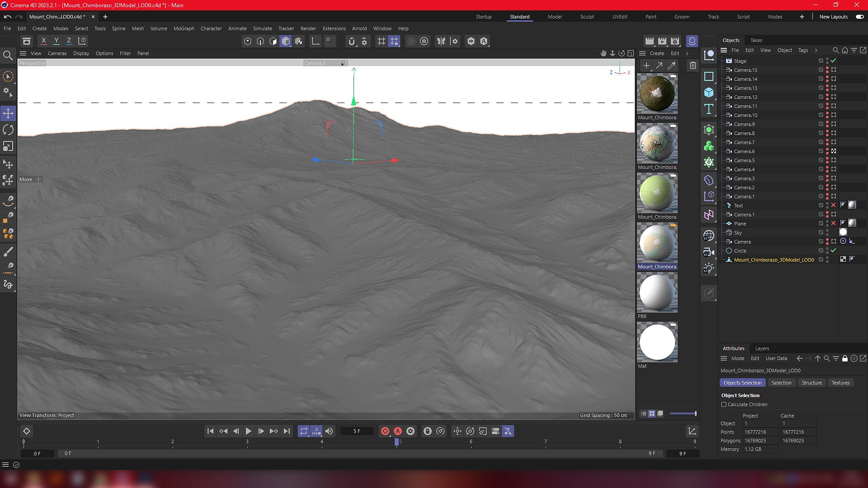Toggle Autokeying button
Viewport: 868px width, 488px height.
398,431
